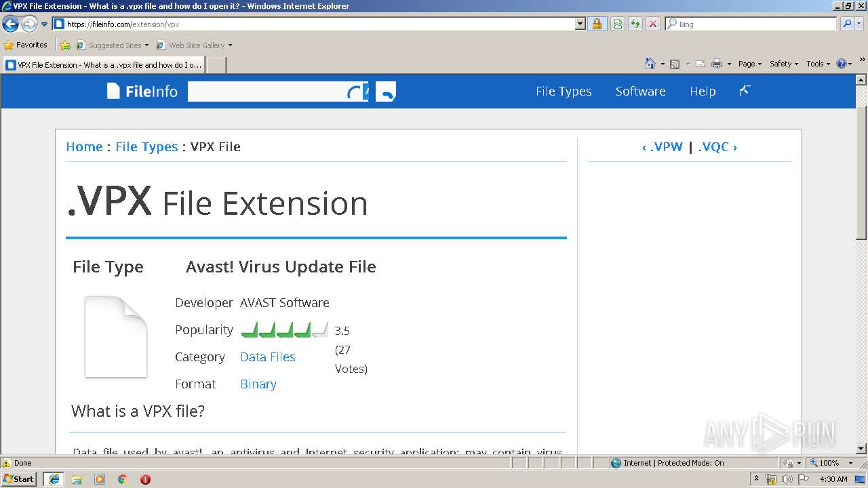
Task: Expand the Home button dropdown arrow
Action: click(663, 64)
